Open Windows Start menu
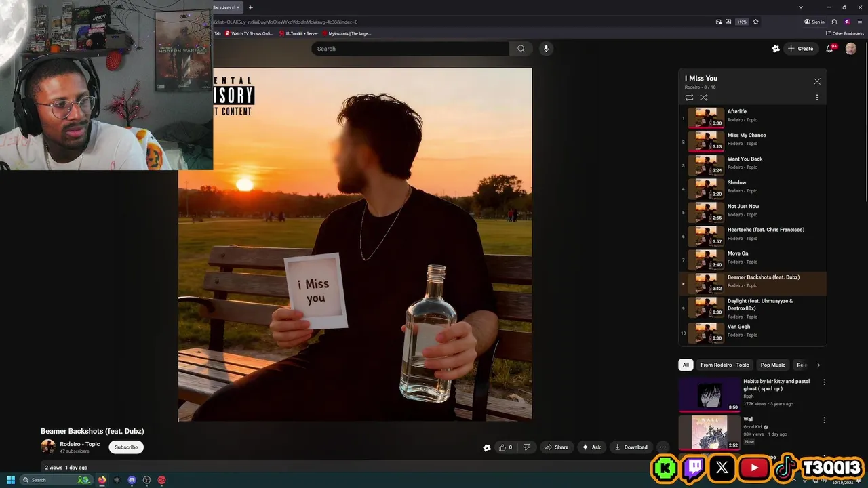The width and height of the screenshot is (868, 488). coord(10,480)
